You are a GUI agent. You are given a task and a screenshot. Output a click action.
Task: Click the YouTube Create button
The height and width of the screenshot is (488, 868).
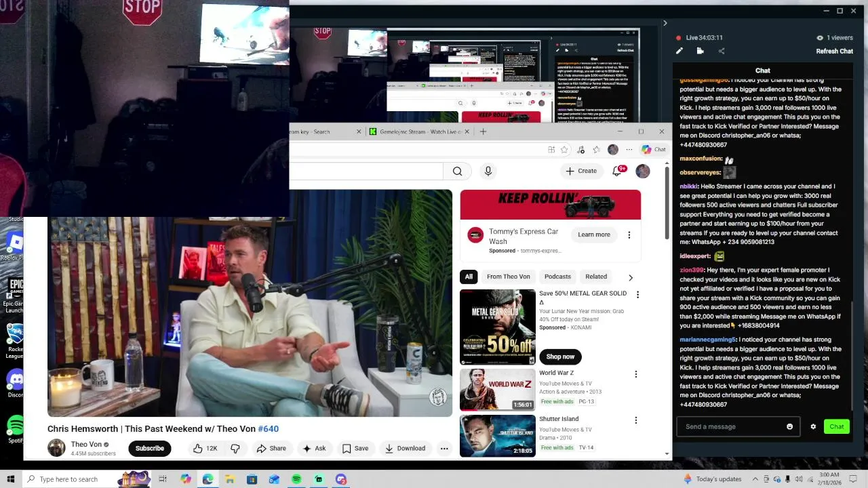[581, 171]
